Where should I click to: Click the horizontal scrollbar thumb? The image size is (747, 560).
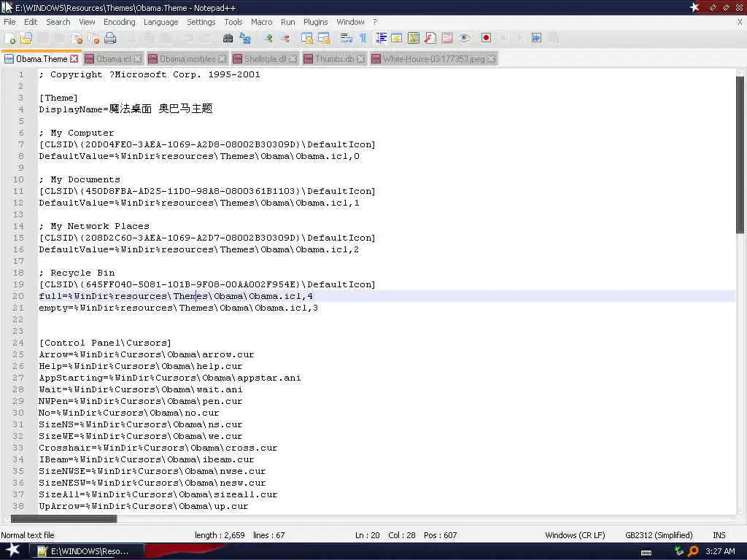[x=63, y=518]
